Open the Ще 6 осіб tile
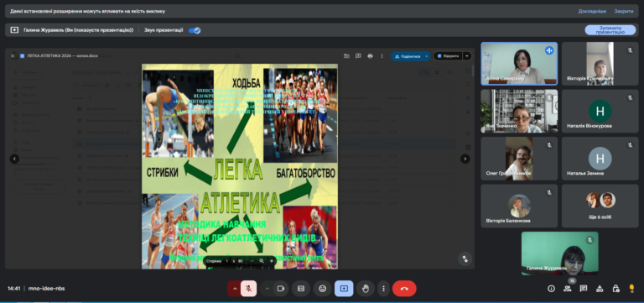 click(x=600, y=206)
